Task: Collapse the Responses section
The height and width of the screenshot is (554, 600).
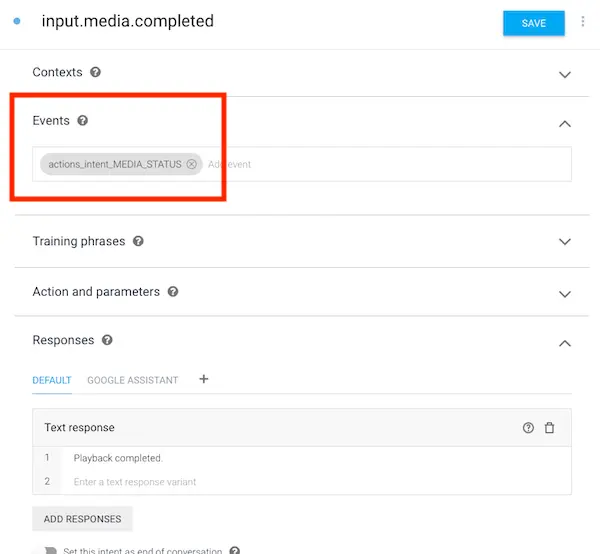Action: (x=565, y=343)
